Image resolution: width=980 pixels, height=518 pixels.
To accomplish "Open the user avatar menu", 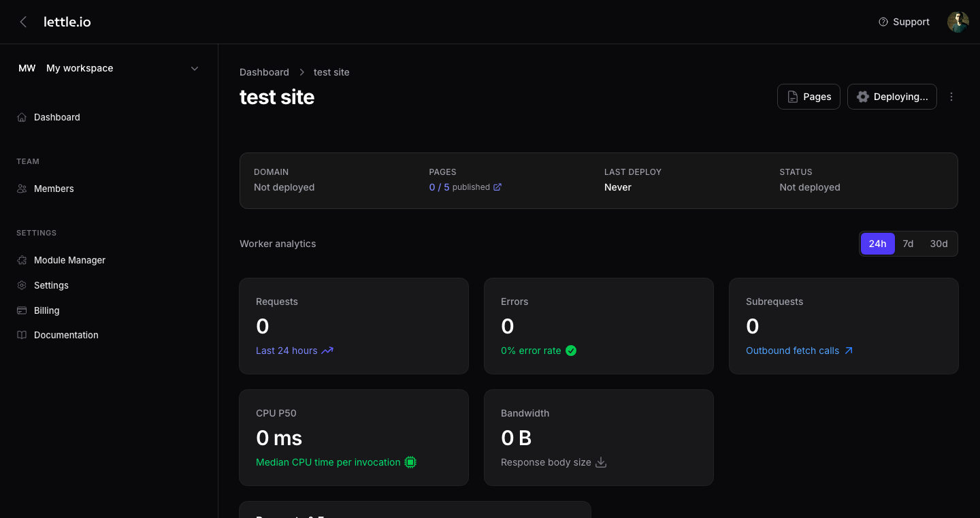I will tap(958, 22).
